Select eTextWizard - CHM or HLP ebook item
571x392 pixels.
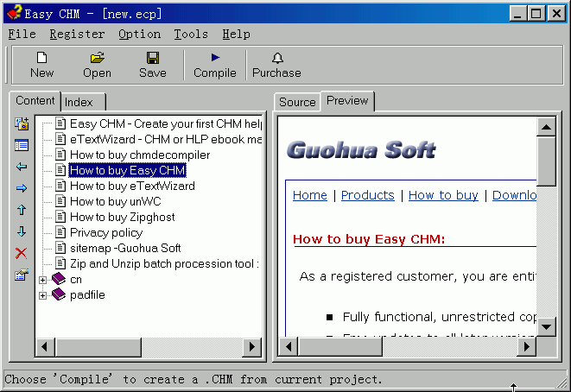(x=165, y=139)
